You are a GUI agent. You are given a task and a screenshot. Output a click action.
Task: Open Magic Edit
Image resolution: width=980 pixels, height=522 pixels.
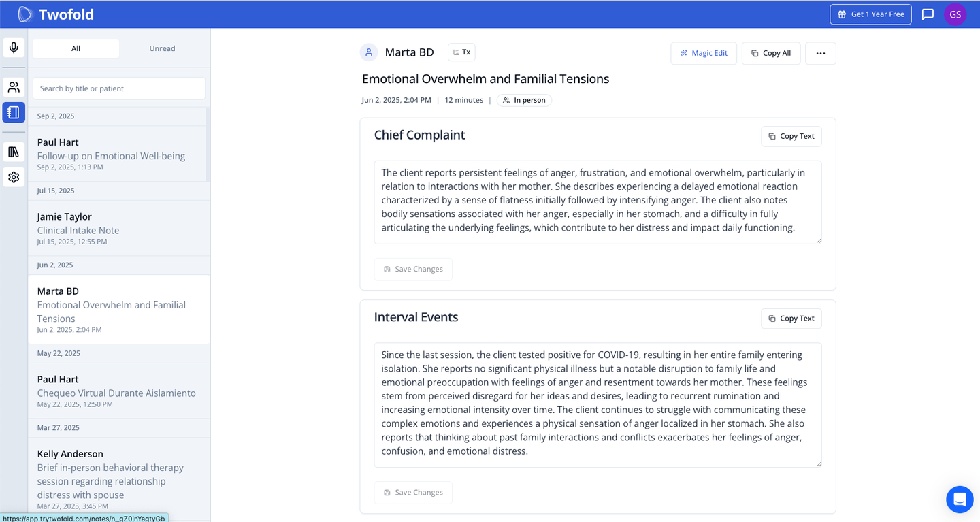704,53
